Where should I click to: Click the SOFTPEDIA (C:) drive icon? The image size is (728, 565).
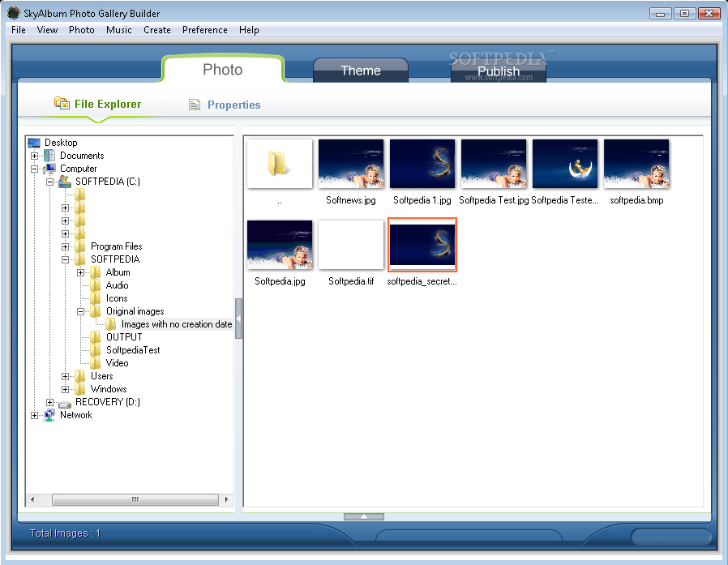pyautogui.click(x=65, y=182)
